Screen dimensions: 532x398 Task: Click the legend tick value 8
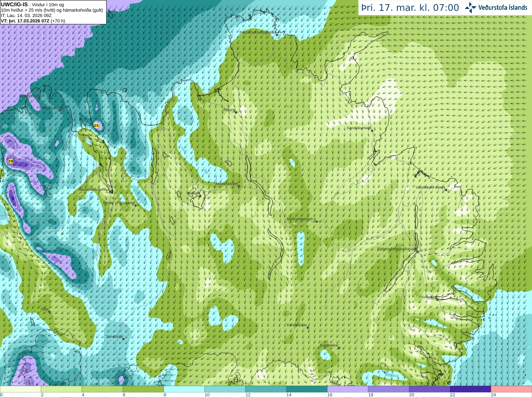coord(165,395)
